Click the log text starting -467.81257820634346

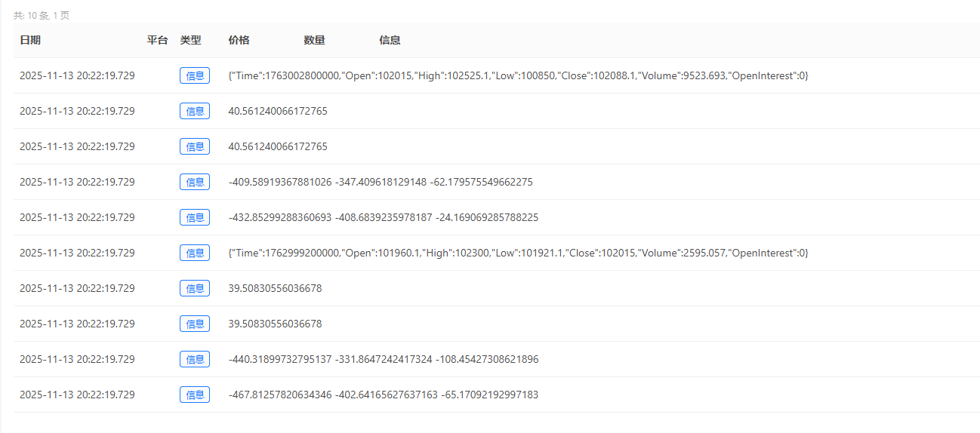(x=383, y=395)
